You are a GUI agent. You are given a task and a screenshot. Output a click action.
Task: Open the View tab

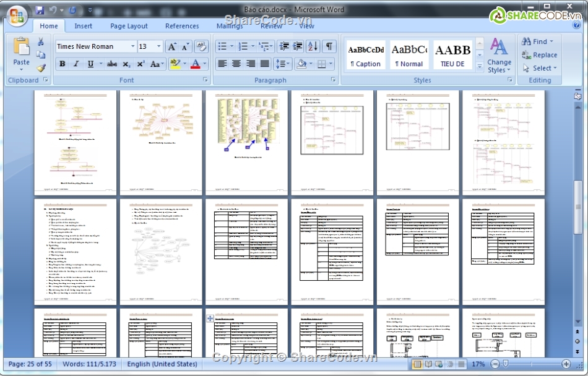[307, 26]
